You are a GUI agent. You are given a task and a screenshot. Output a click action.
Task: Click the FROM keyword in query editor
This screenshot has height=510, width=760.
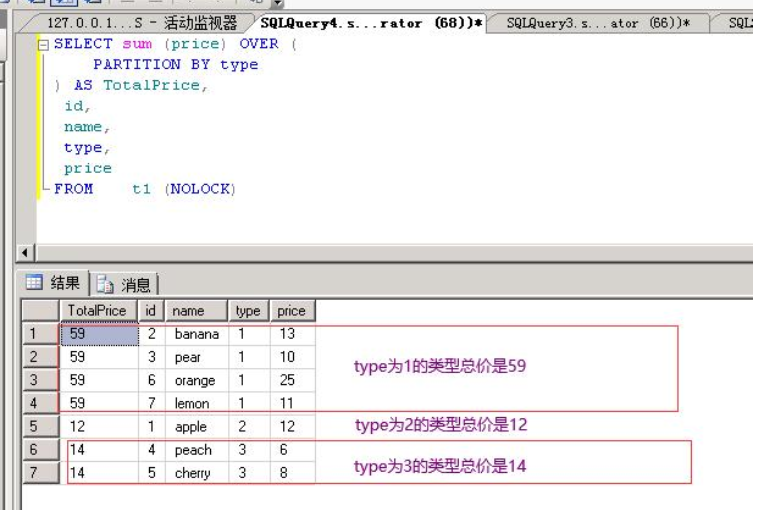(73, 189)
